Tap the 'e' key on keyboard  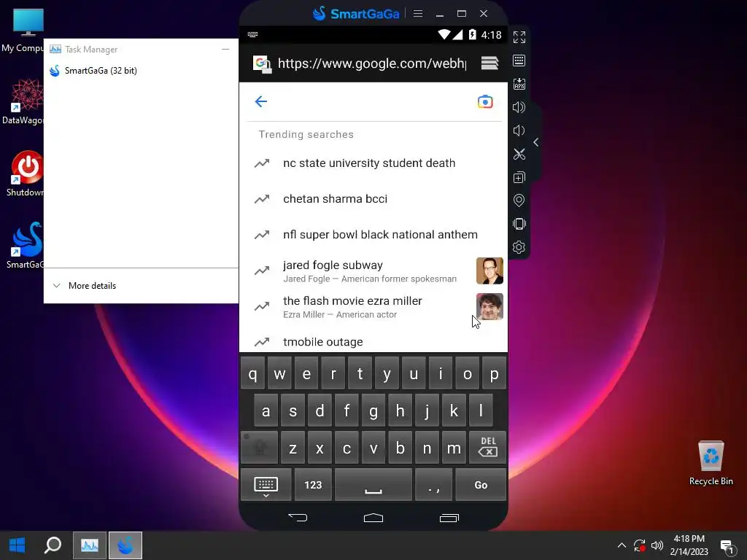[x=306, y=373]
